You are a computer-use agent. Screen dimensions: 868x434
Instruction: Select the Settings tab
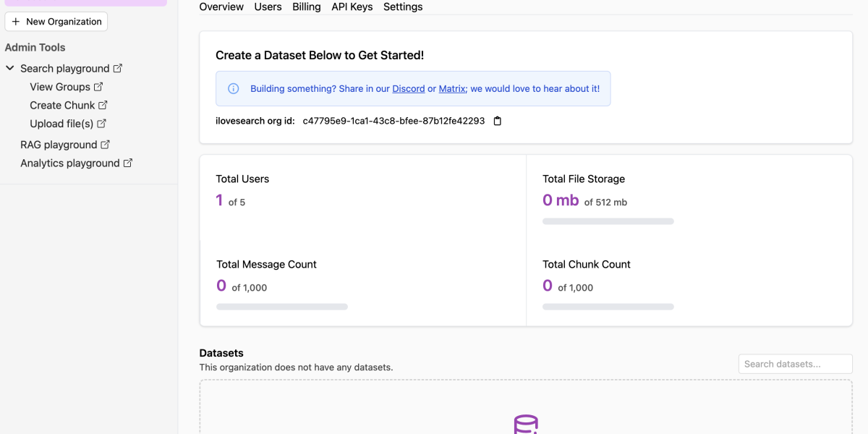point(403,7)
